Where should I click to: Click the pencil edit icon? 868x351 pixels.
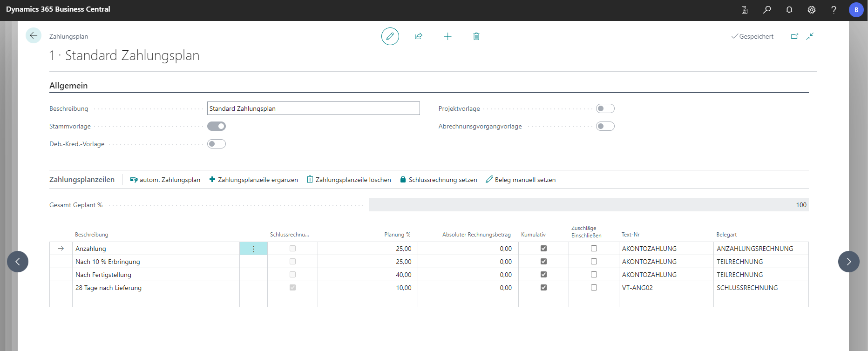click(x=390, y=36)
